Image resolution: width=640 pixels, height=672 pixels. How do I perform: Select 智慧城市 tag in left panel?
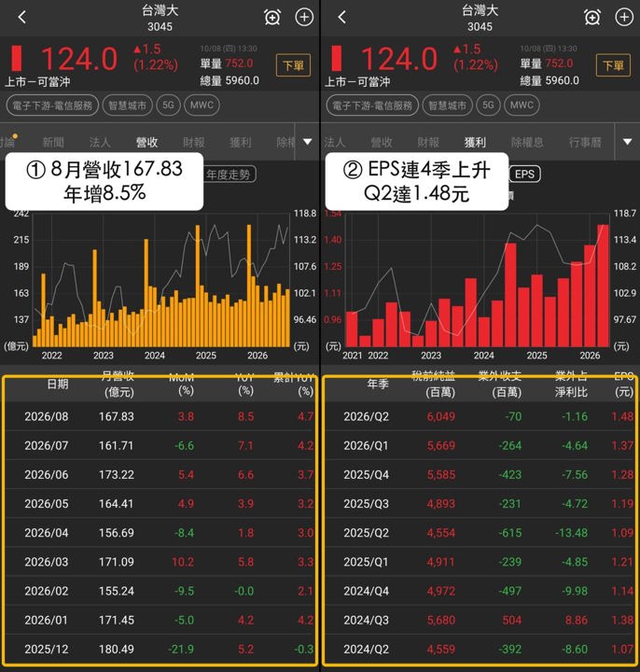point(127,105)
